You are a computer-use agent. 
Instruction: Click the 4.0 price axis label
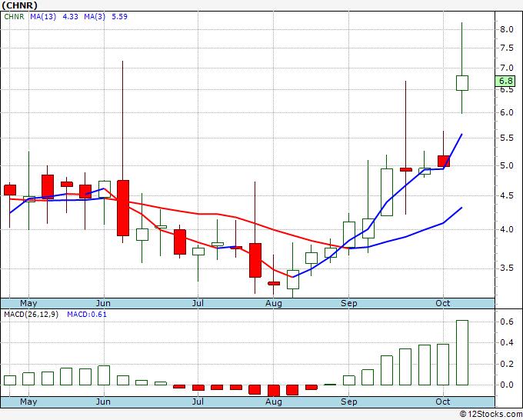point(506,229)
